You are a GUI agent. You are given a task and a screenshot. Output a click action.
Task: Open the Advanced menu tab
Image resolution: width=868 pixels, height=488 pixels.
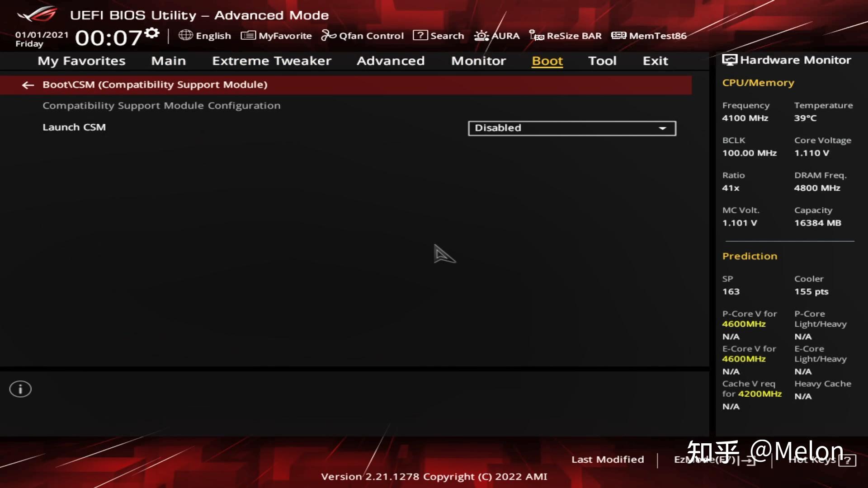point(391,61)
